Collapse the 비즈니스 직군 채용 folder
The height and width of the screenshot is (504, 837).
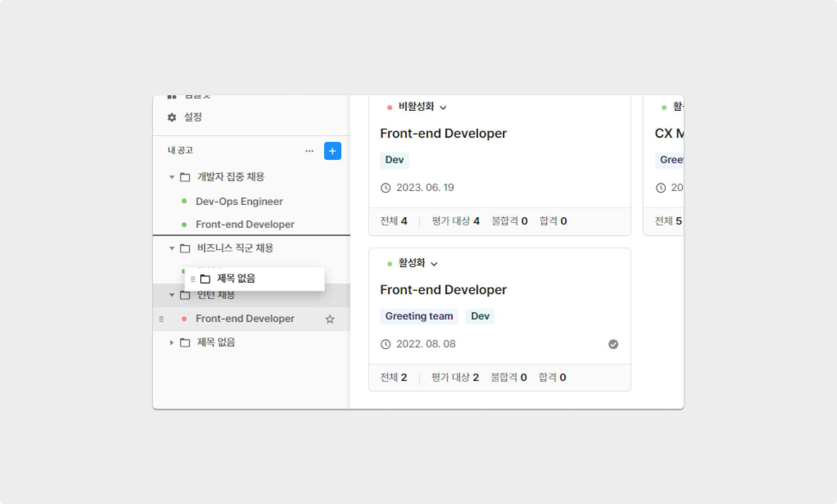point(172,248)
